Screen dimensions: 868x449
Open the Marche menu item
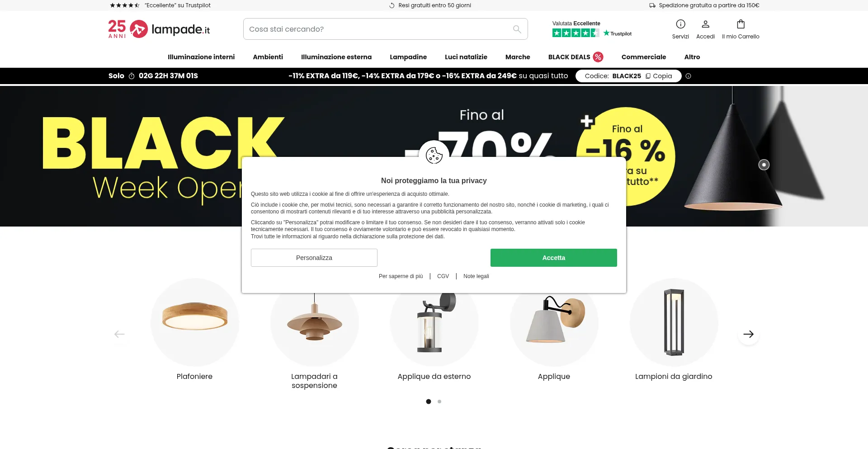tap(518, 57)
